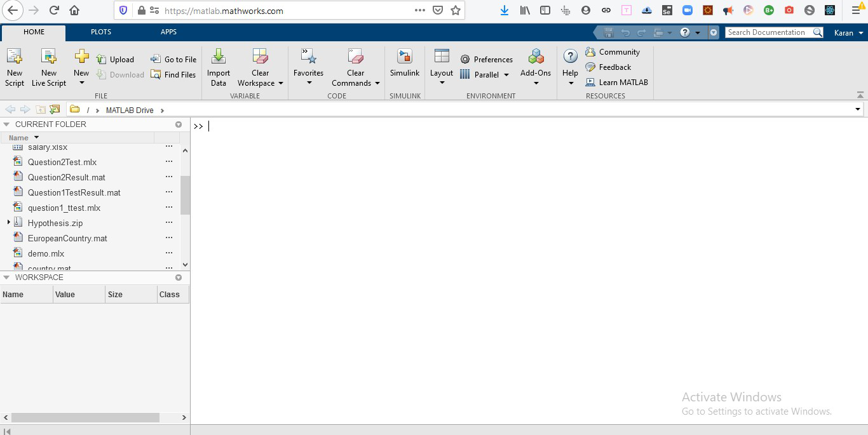Go up one folder level
The image size is (868, 435).
(x=41, y=109)
